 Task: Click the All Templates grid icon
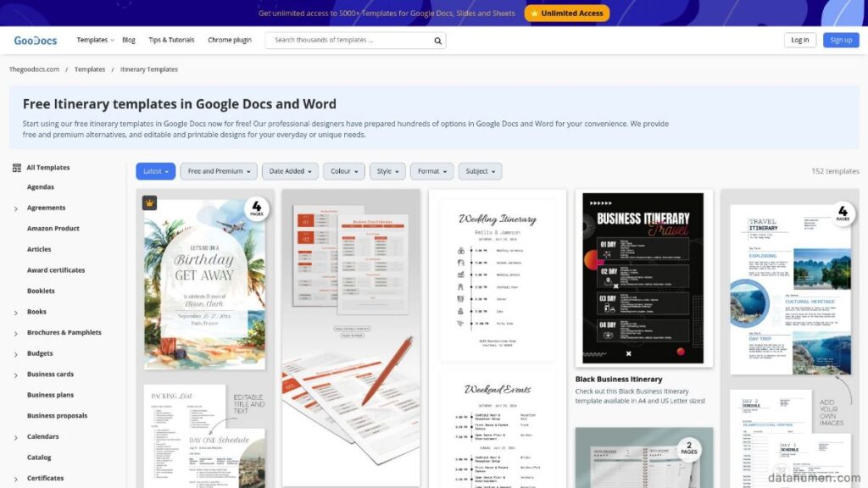click(x=16, y=168)
